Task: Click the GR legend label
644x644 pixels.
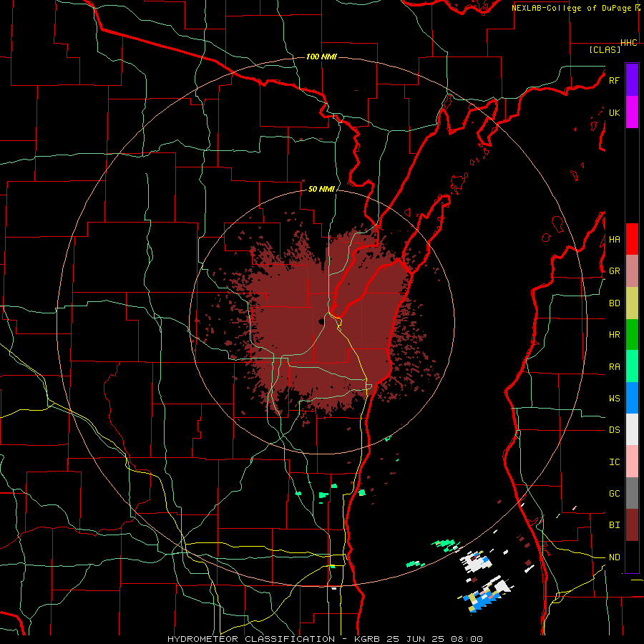Action: tap(614, 271)
